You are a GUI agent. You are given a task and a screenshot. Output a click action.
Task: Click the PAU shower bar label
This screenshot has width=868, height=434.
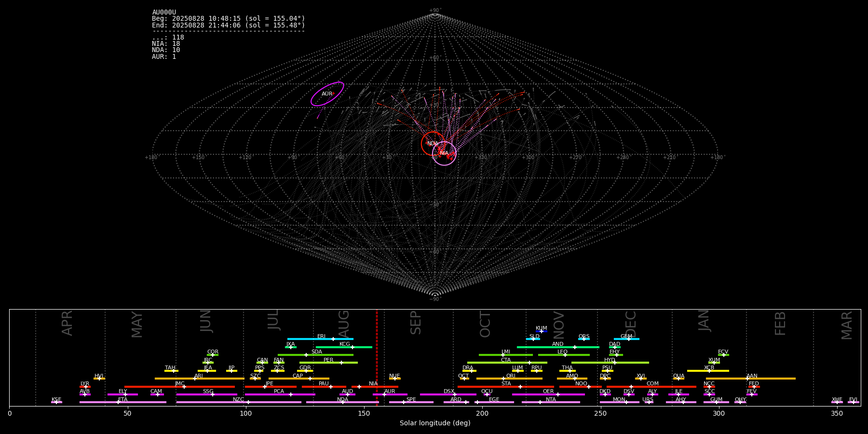coord(324,384)
